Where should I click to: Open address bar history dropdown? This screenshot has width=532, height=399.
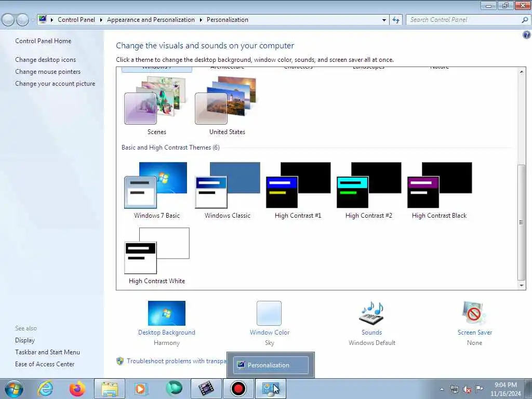384,20
